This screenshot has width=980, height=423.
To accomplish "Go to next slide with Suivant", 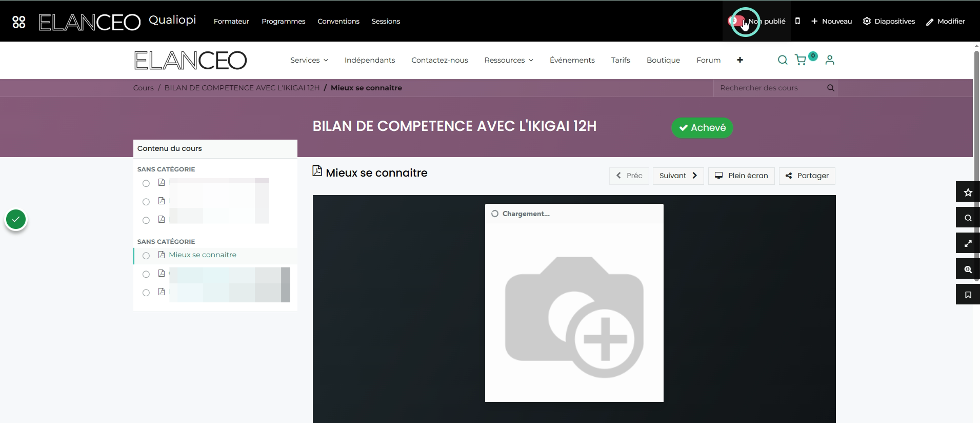I will coord(678,176).
